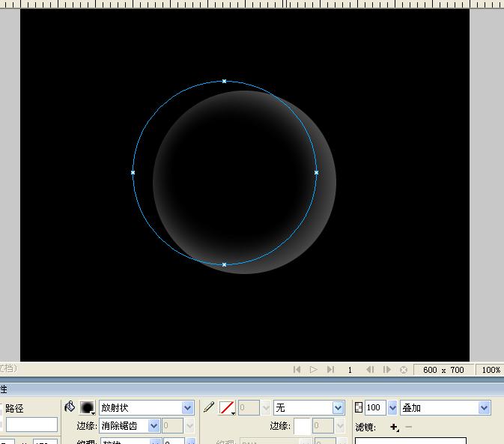The image size is (504, 444).
Task: Open the stroke color swatch with red slash
Action: point(227,408)
